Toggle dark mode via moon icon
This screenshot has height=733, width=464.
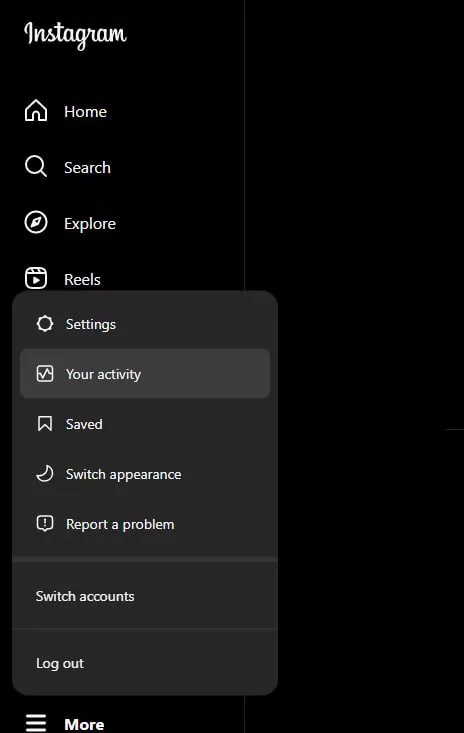click(45, 474)
